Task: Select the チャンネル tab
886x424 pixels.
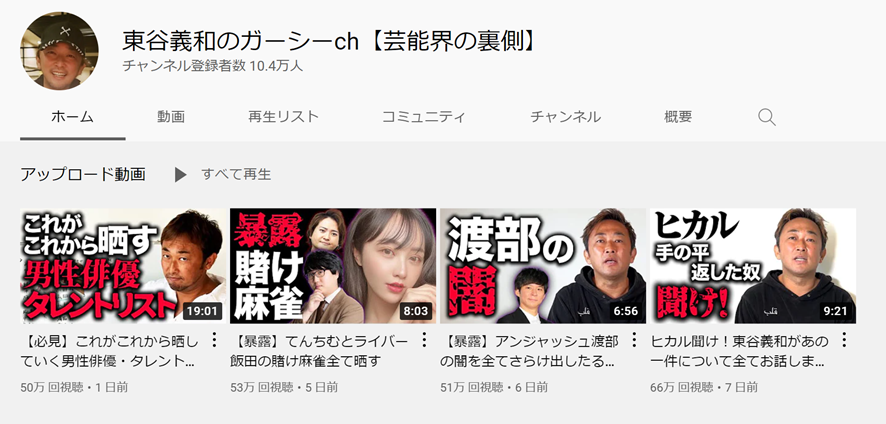Action: (565, 117)
